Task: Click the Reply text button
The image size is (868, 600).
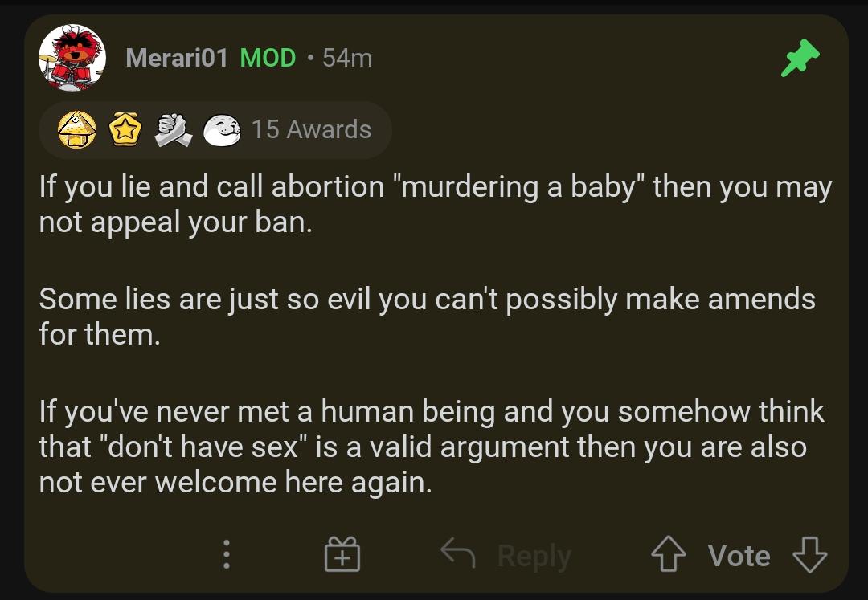Action: [x=534, y=556]
